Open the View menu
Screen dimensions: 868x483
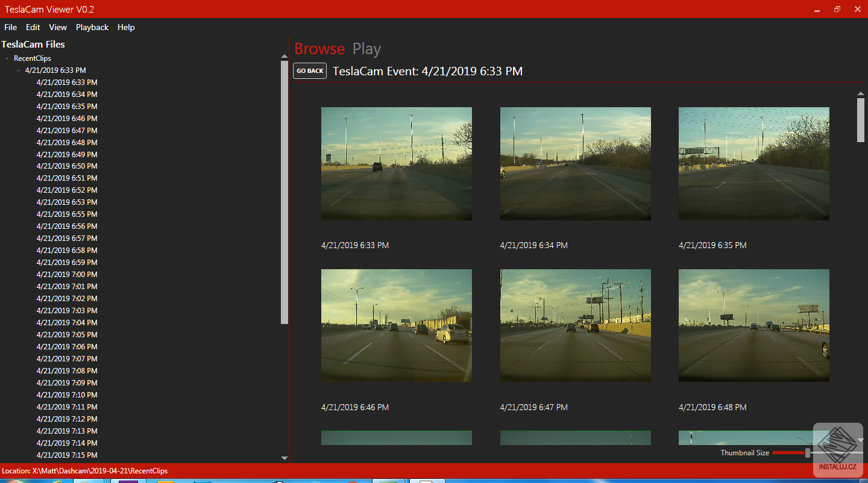click(58, 27)
